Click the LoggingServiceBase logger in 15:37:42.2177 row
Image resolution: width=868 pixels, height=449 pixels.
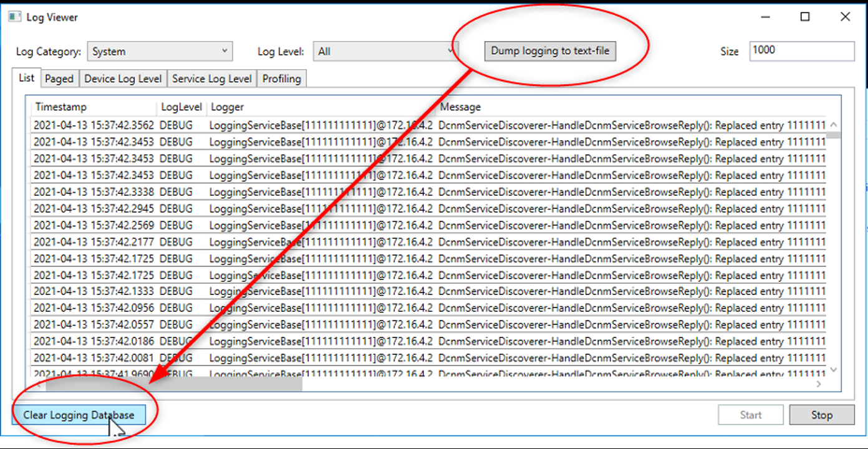tap(321, 242)
